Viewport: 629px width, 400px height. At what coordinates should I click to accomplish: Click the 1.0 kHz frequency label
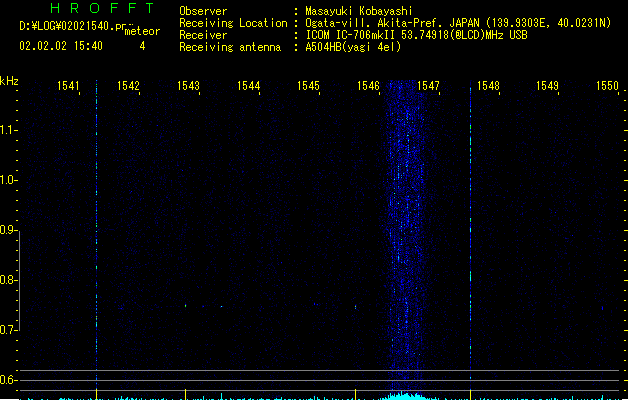[8, 180]
